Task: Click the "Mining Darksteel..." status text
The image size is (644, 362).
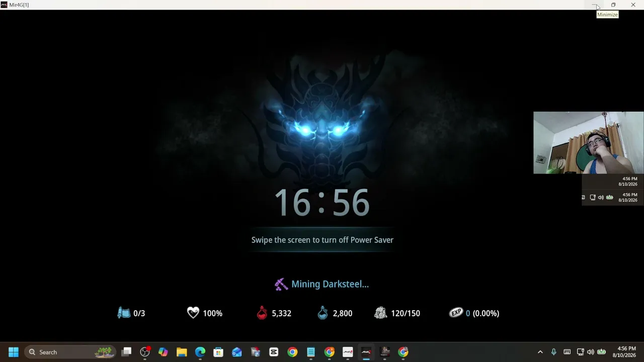Action: (330, 284)
